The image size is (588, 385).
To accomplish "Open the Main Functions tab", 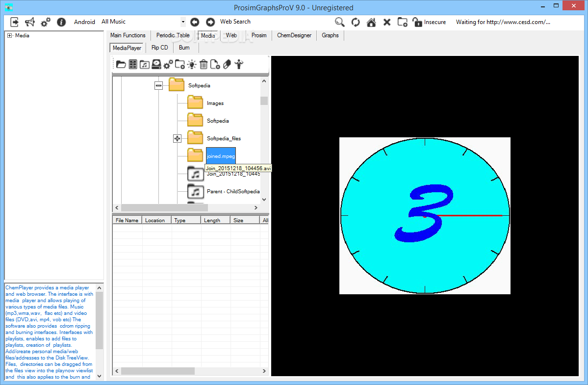I will [128, 35].
